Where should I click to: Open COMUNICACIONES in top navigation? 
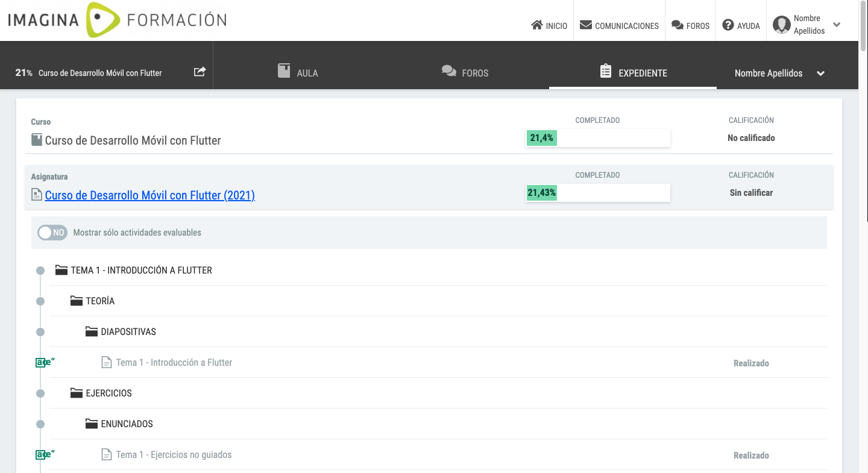pyautogui.click(x=619, y=25)
